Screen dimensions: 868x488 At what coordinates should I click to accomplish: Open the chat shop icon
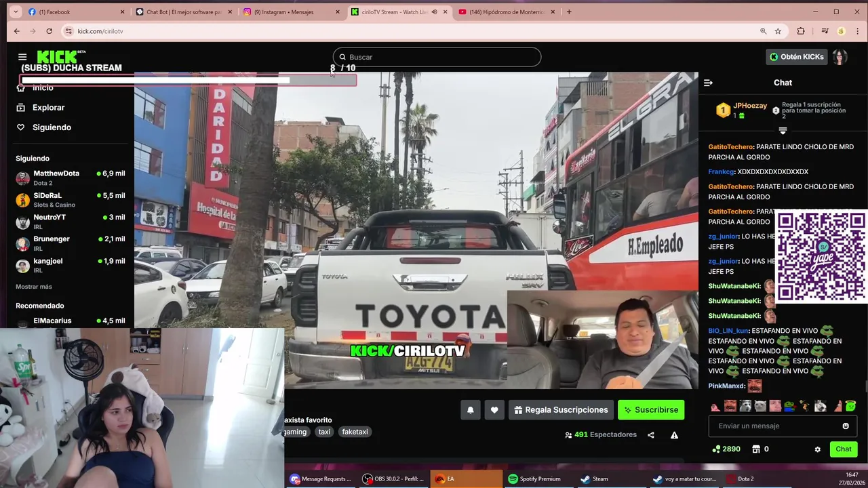(x=756, y=449)
